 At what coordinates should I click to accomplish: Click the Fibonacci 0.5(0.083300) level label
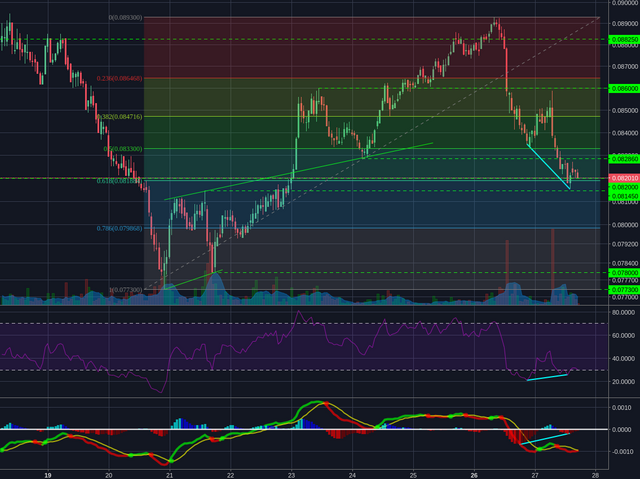tap(123, 149)
